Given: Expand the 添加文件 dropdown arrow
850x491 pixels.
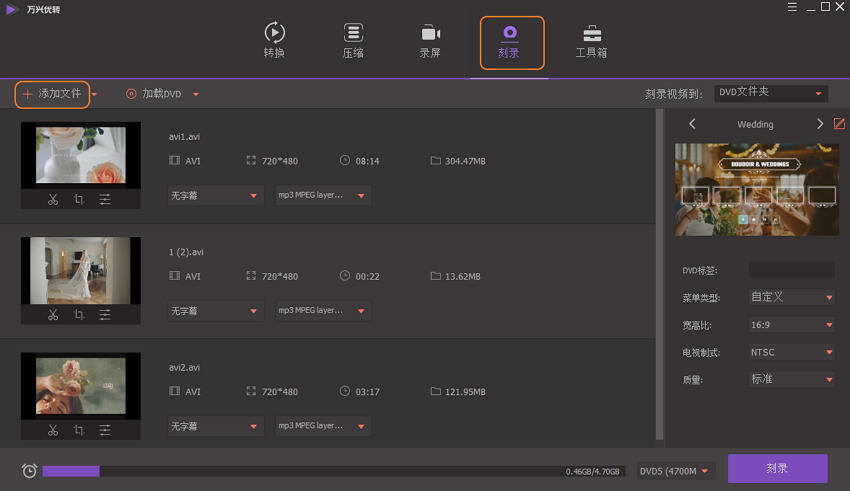Looking at the screenshot, I should (94, 94).
